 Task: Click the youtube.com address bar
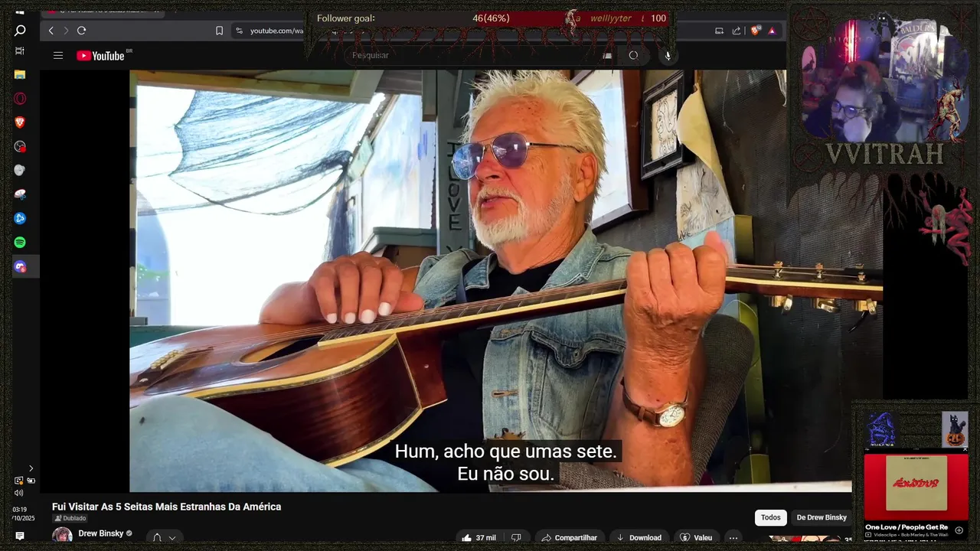pyautogui.click(x=276, y=31)
